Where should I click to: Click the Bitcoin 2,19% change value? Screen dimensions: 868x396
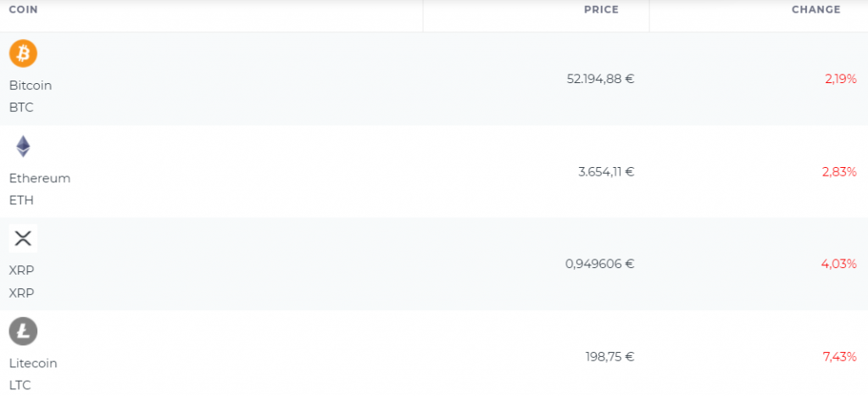[x=841, y=79]
